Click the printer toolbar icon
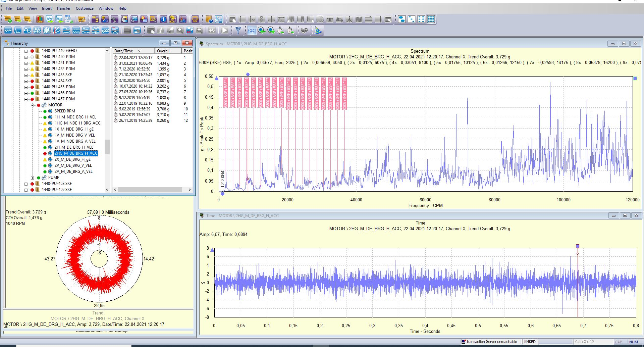The image size is (644, 347). click(x=195, y=19)
